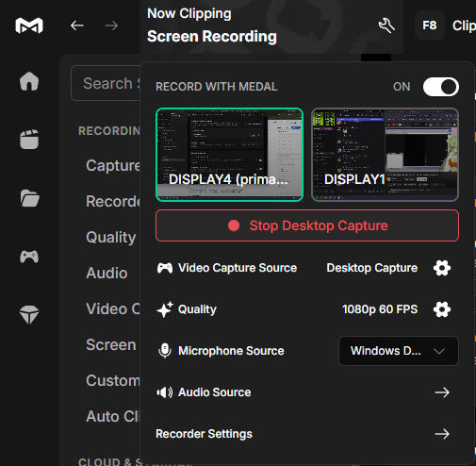The image size is (476, 466).
Task: Click the Audio Source label
Action: click(x=215, y=392)
